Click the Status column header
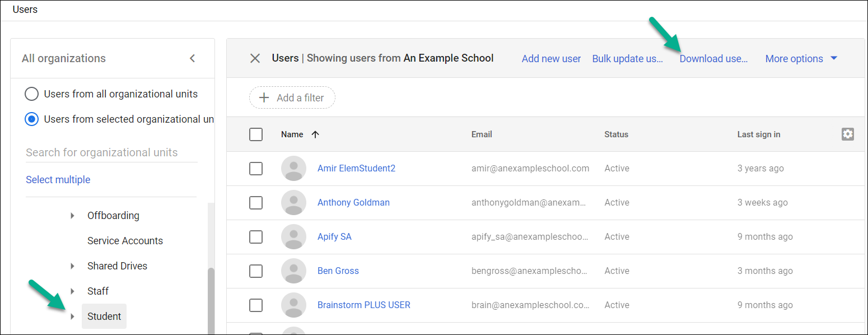This screenshot has width=868, height=335. [616, 134]
